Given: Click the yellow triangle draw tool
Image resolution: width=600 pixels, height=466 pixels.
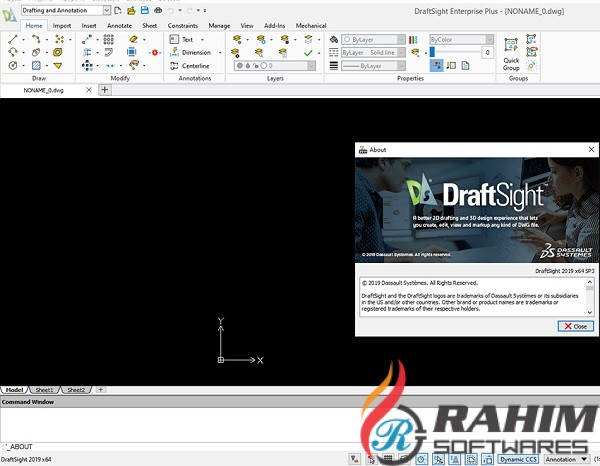Looking at the screenshot, I should pos(58,65).
